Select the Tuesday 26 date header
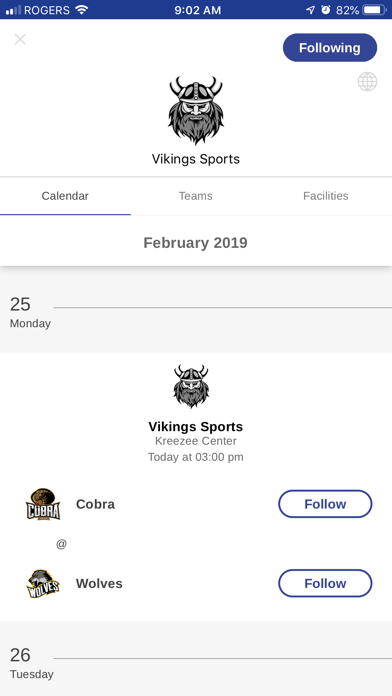The image size is (392, 696). [32, 663]
